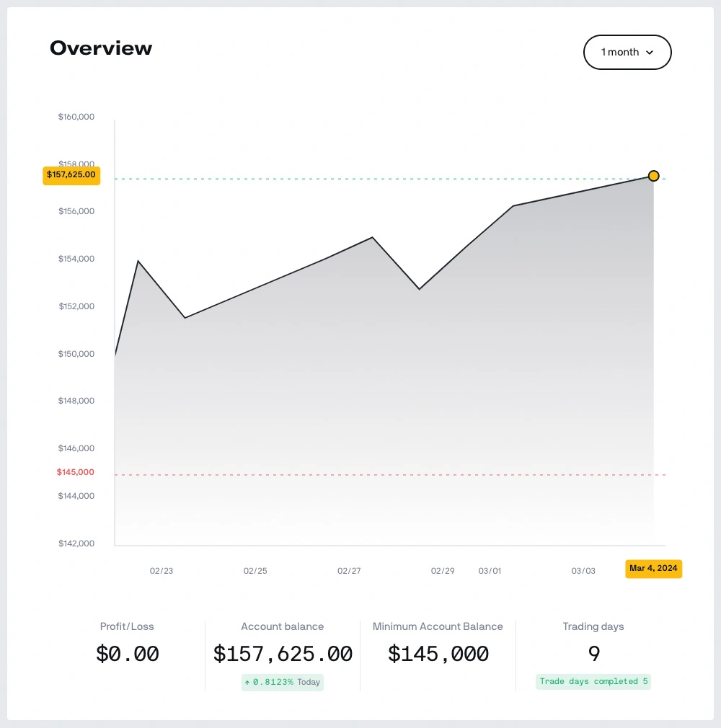Click the 03/03 date axis label
721x728 pixels.
(x=583, y=571)
